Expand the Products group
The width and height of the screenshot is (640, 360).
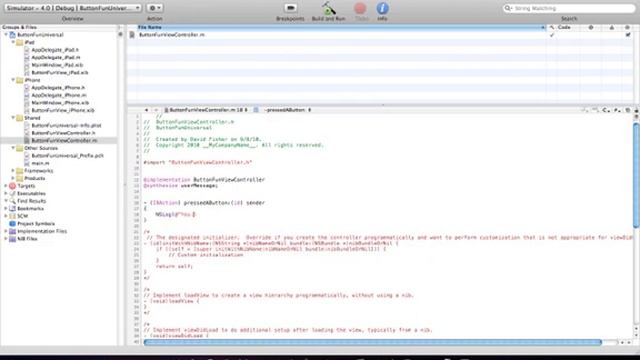tap(13, 178)
